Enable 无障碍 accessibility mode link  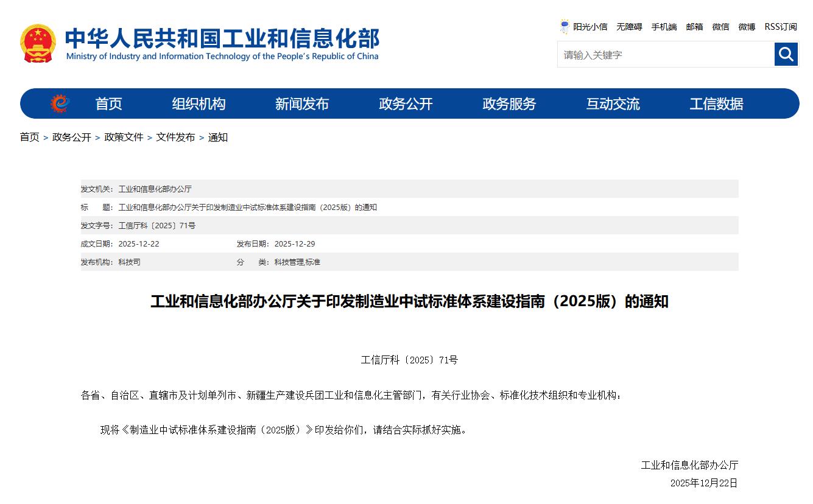(629, 27)
